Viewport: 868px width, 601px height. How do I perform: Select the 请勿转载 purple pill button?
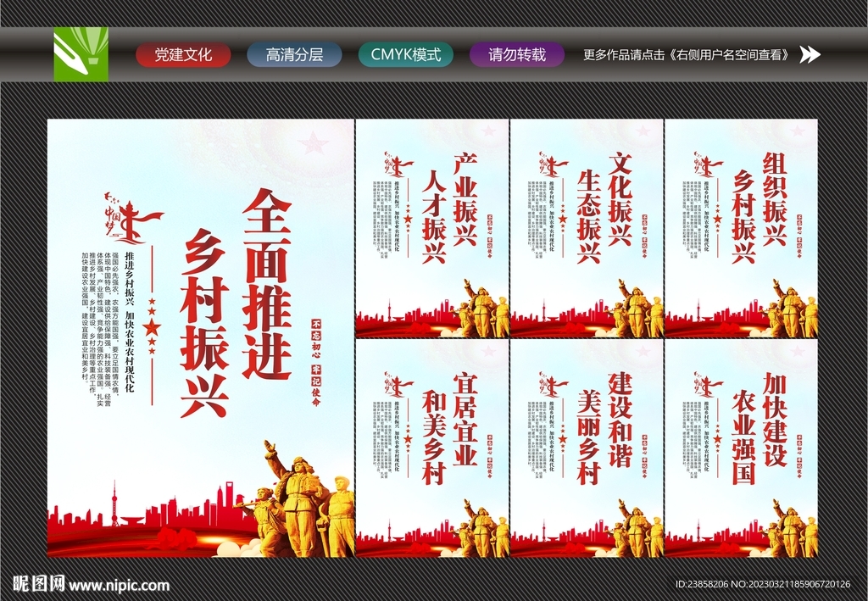(517, 55)
